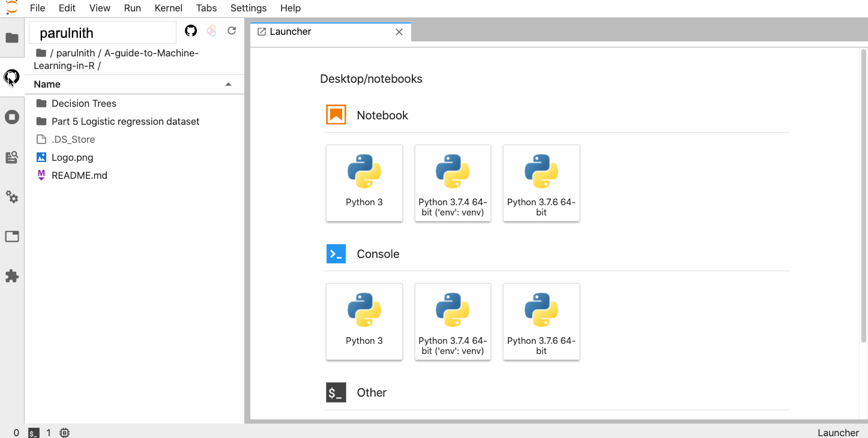Viewport: 868px width, 438px height.
Task: Refresh the file browser listing
Action: [232, 30]
